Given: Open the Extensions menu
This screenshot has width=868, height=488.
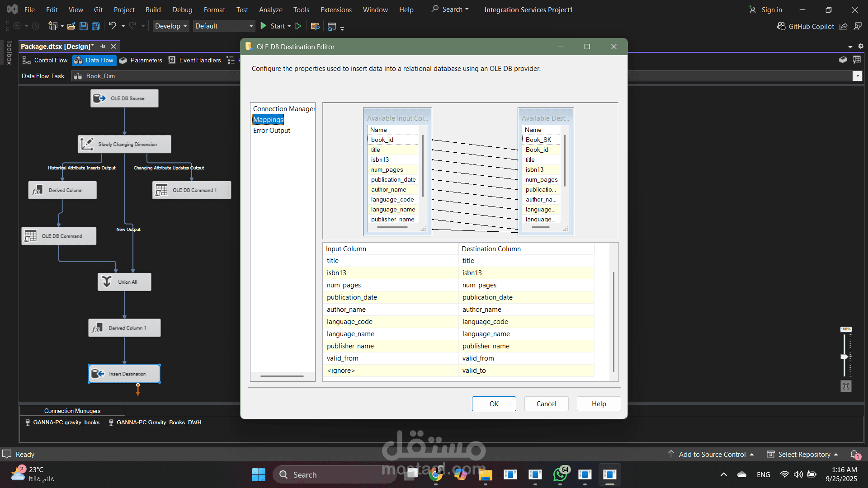Looking at the screenshot, I should pyautogui.click(x=335, y=9).
